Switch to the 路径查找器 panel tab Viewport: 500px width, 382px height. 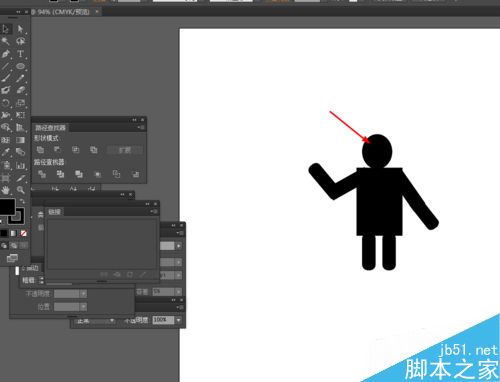[x=51, y=128]
